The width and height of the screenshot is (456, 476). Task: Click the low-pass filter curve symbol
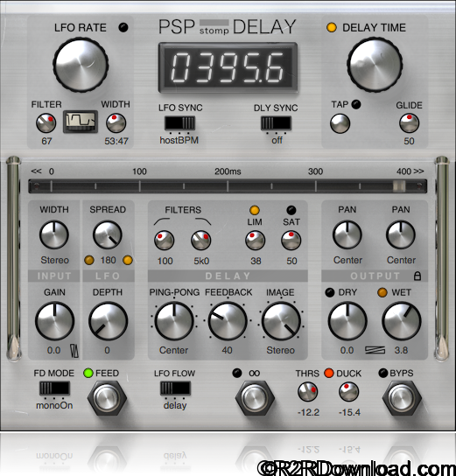203,221
